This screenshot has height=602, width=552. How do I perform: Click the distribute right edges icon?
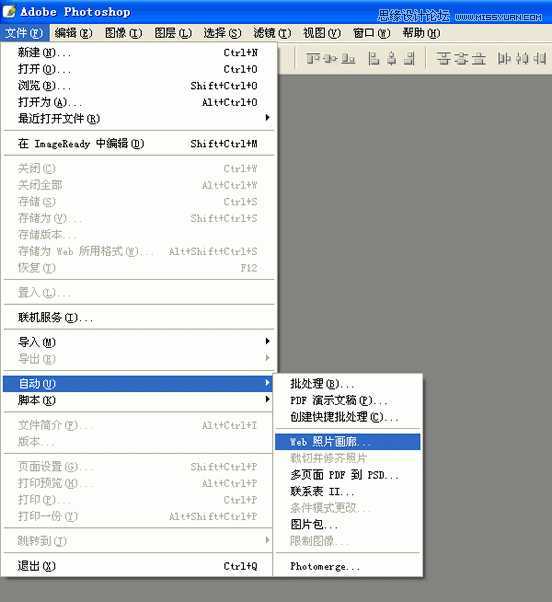[539, 58]
